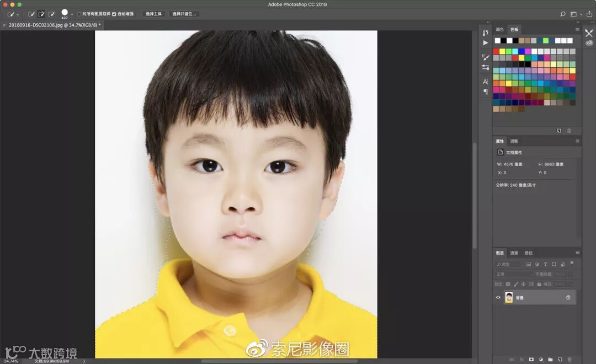596x364 pixels.
Task: Switch to the 调整 tab
Action: [514, 141]
